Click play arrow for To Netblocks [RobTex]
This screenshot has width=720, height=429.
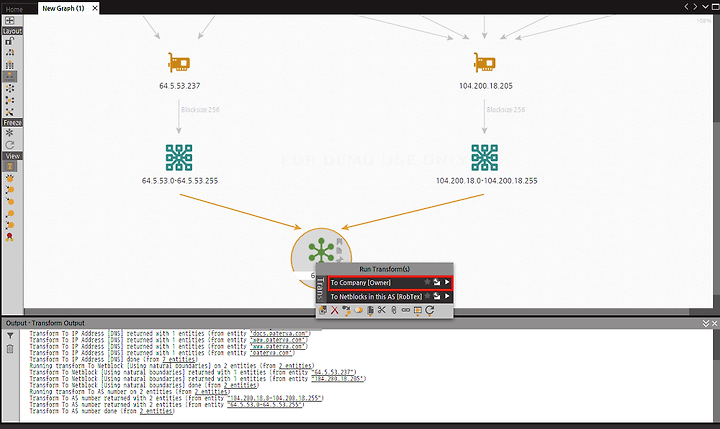pos(447,296)
